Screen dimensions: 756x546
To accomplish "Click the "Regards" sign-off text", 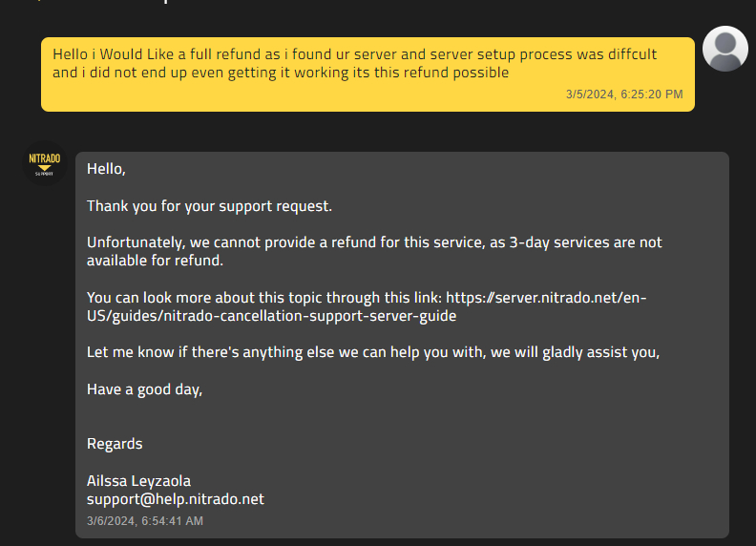I will point(115,444).
